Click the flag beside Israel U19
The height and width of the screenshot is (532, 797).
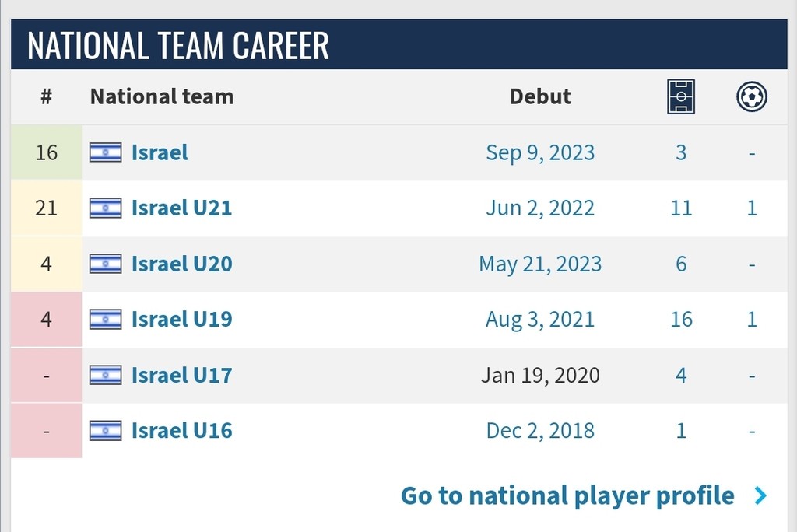click(x=106, y=319)
